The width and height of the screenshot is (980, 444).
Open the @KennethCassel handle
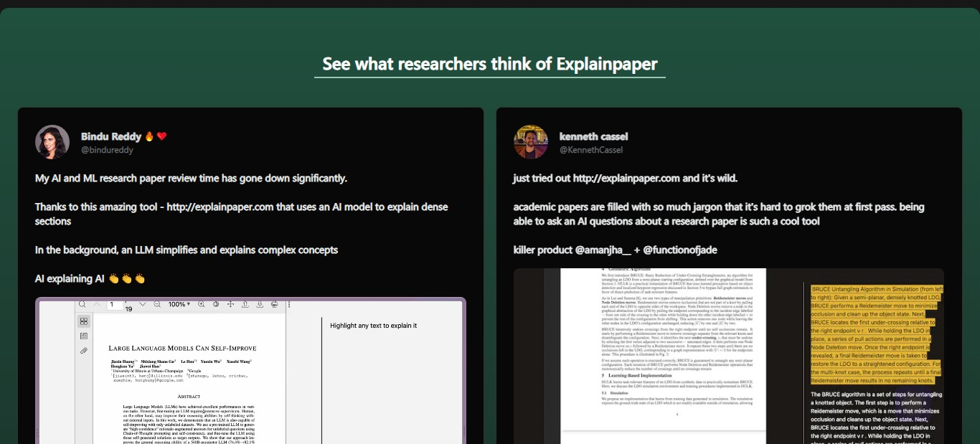pyautogui.click(x=591, y=150)
